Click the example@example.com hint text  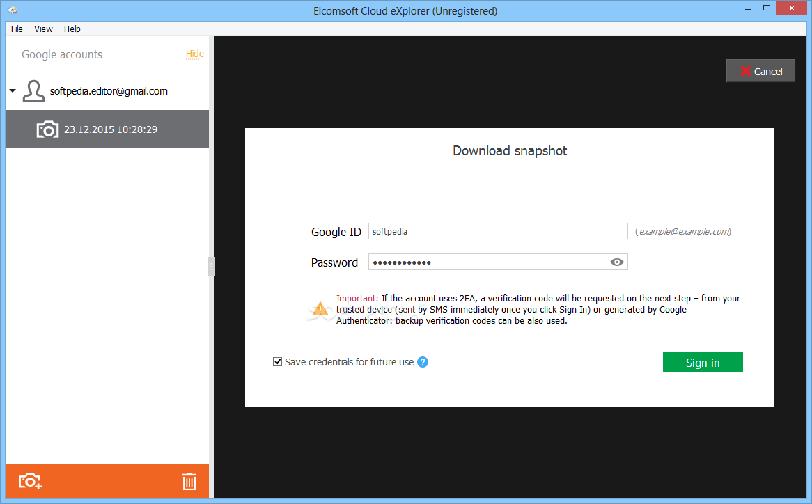coord(683,231)
